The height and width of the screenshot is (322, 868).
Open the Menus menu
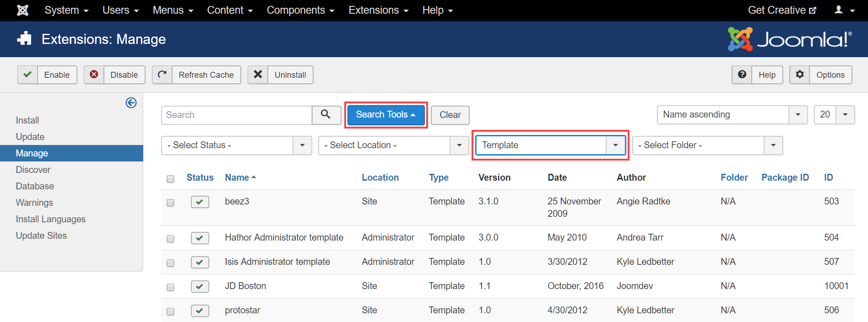[173, 10]
